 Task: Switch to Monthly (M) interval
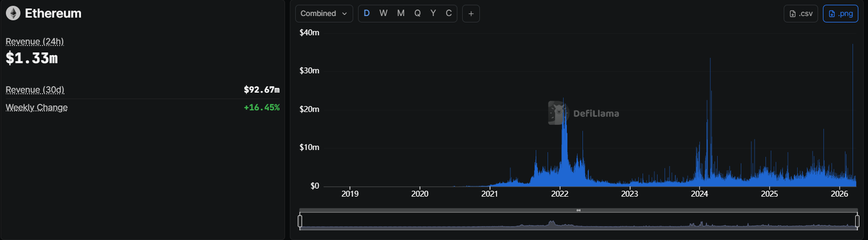tap(401, 14)
